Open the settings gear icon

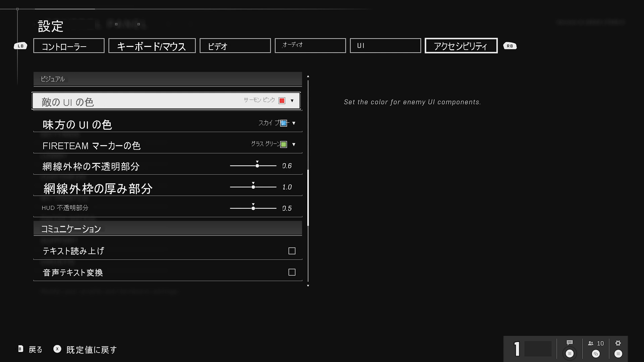[x=618, y=343]
